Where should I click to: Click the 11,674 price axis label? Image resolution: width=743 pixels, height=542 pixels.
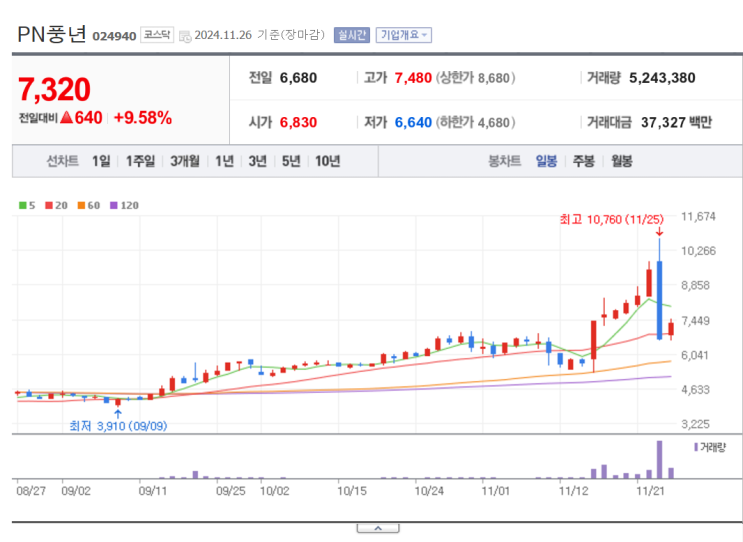point(698,217)
